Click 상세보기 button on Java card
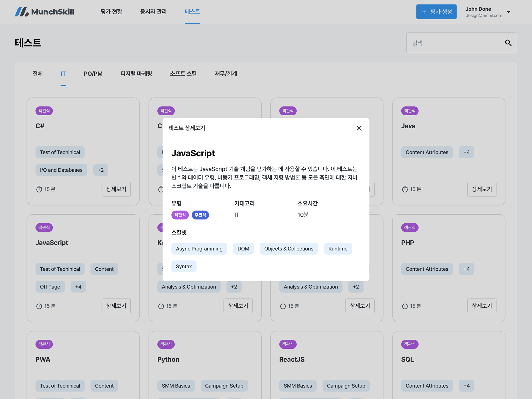Image resolution: width=532 pixels, height=399 pixels. click(x=482, y=189)
